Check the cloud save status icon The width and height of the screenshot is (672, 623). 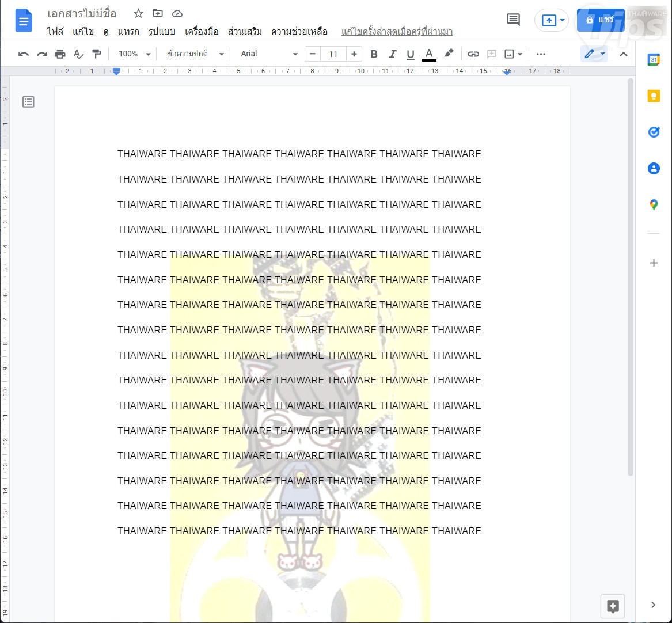(177, 14)
